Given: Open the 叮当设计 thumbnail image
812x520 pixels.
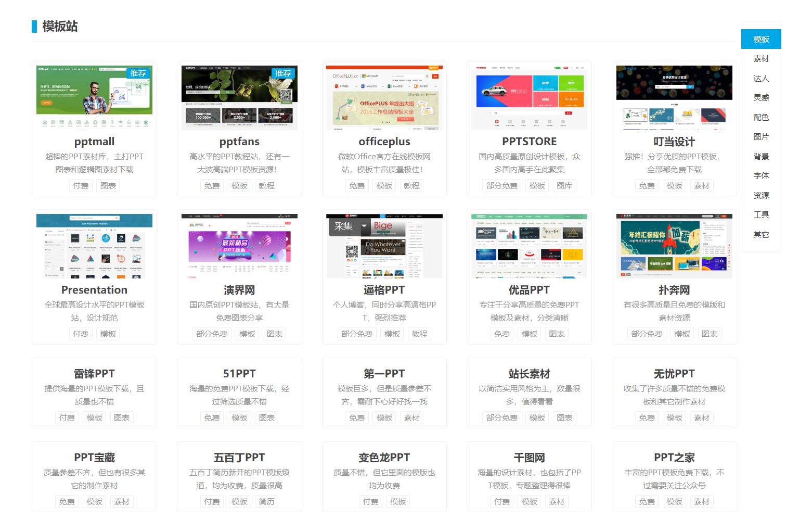Looking at the screenshot, I should (674, 97).
